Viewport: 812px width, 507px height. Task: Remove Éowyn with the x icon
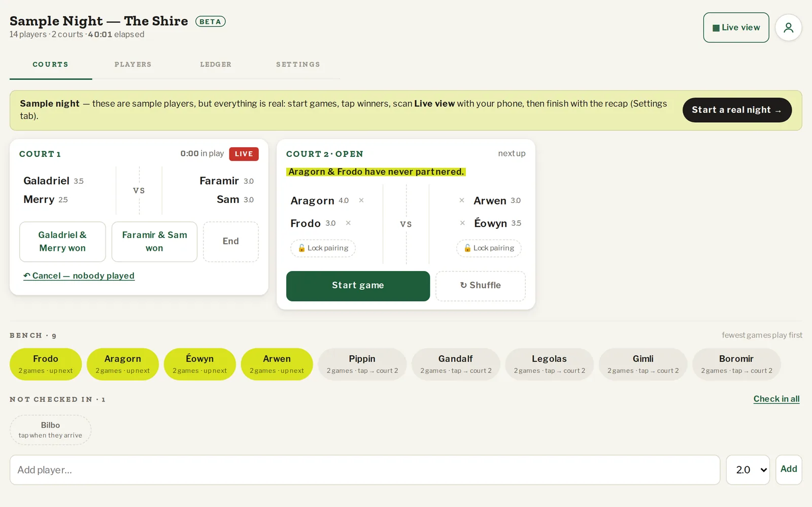pos(462,223)
